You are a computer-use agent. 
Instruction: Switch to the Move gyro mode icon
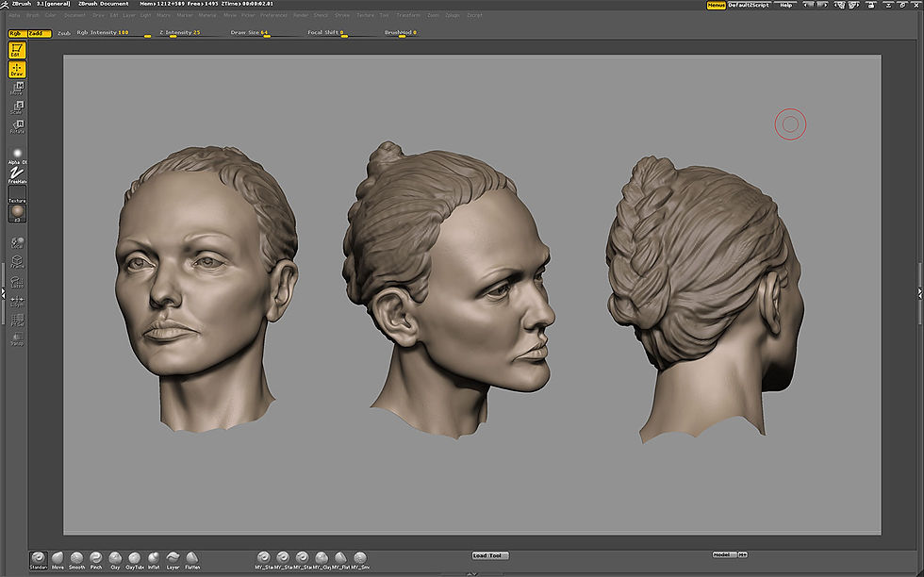point(16,90)
